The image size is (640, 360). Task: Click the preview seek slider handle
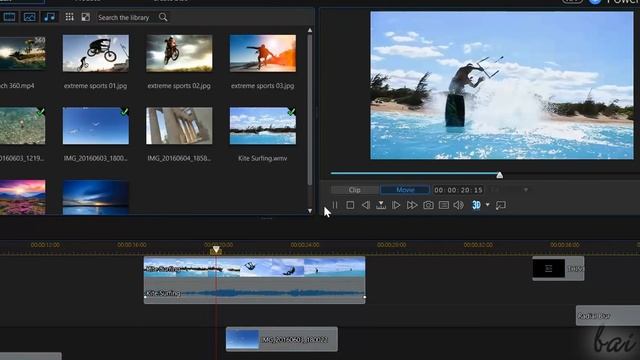pos(500,175)
